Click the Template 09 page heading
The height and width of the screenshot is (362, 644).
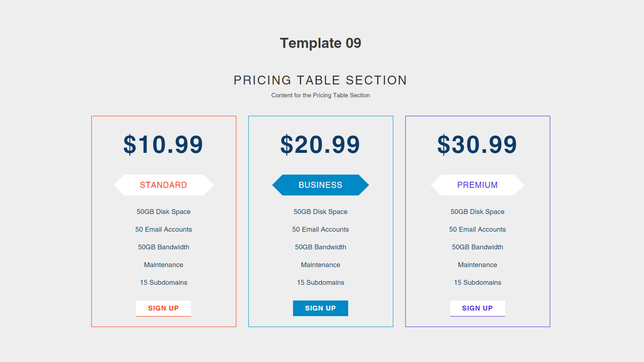click(x=320, y=43)
